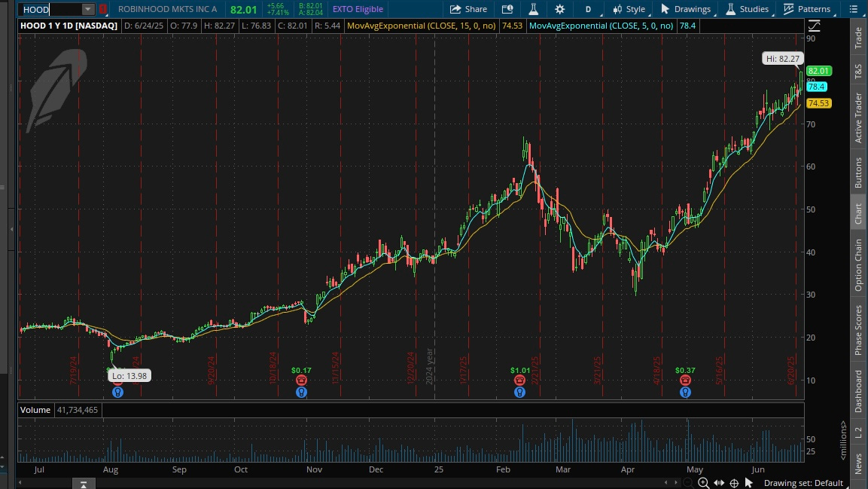The width and height of the screenshot is (868, 489).
Task: Click the 3/21/25 expiration date marker
Action: coord(597,370)
